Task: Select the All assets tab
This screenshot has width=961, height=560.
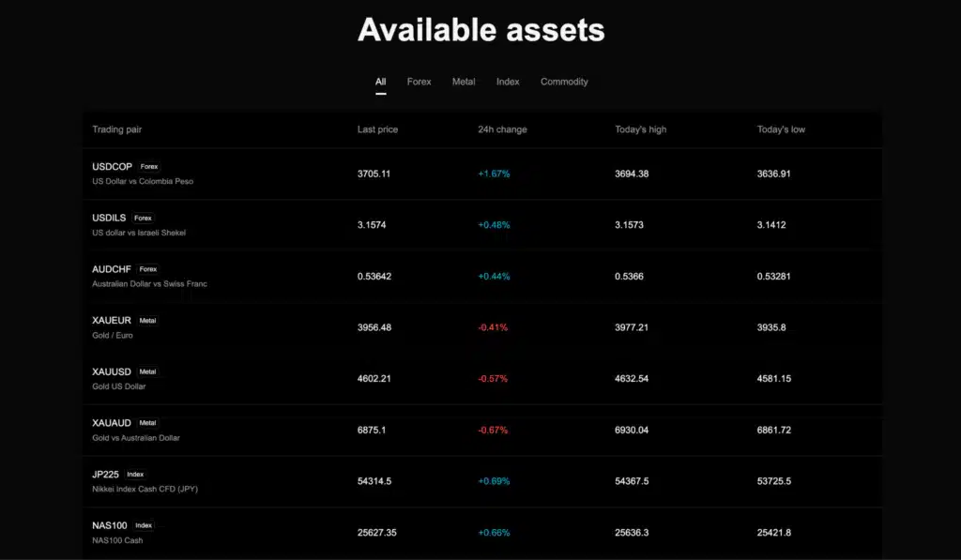Action: click(x=380, y=82)
